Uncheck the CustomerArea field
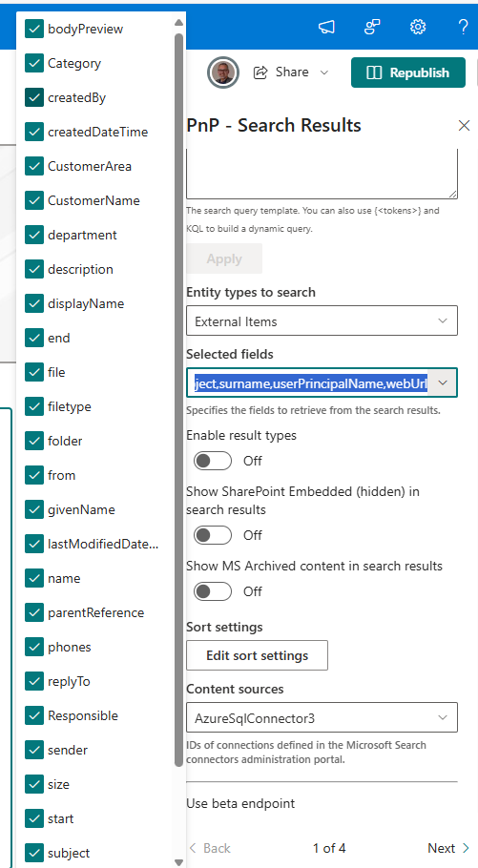 pos(34,166)
